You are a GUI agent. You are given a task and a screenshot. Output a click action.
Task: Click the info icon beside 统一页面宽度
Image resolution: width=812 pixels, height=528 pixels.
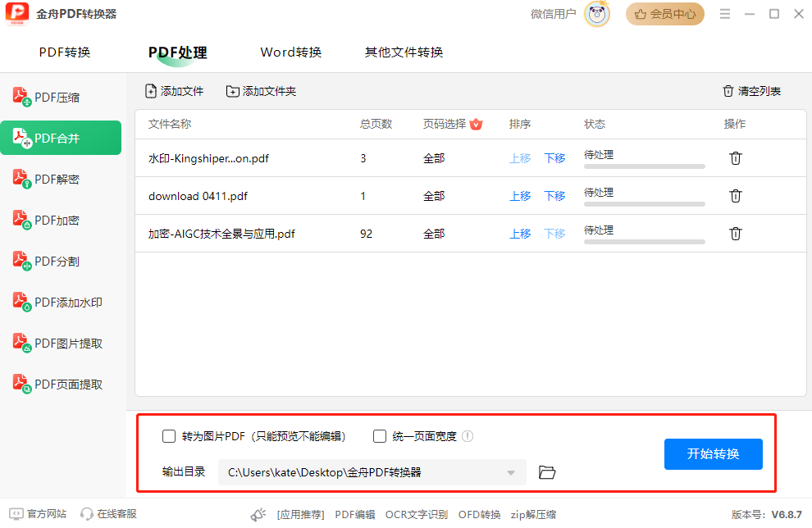[x=468, y=436]
